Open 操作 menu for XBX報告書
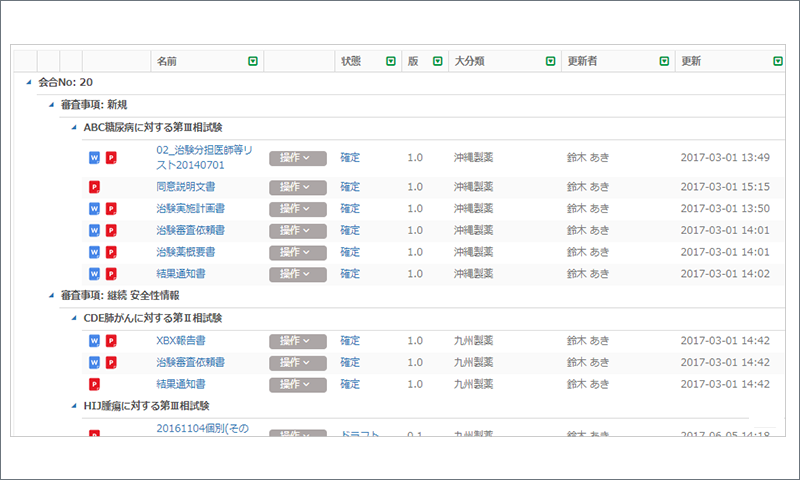This screenshot has width=800, height=480. click(x=298, y=341)
